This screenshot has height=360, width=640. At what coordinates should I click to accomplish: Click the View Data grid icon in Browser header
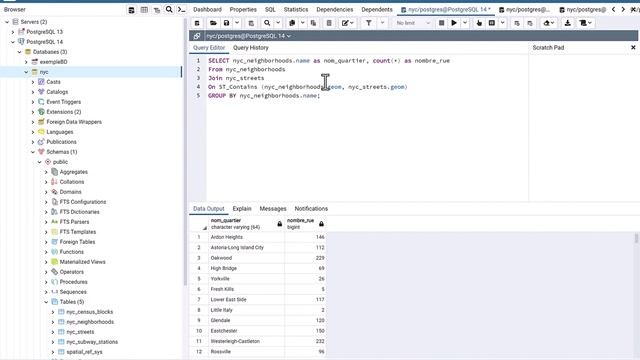click(x=144, y=10)
